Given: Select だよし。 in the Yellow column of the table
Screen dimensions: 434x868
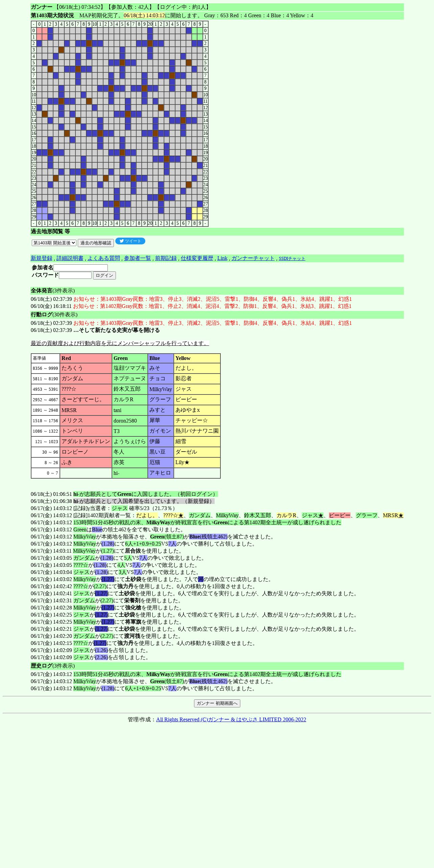Looking at the screenshot, I should tap(197, 368).
